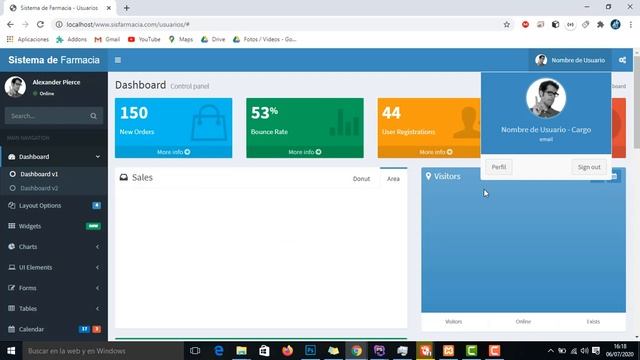Open the Chrome extensions puzzle icon

point(600,24)
